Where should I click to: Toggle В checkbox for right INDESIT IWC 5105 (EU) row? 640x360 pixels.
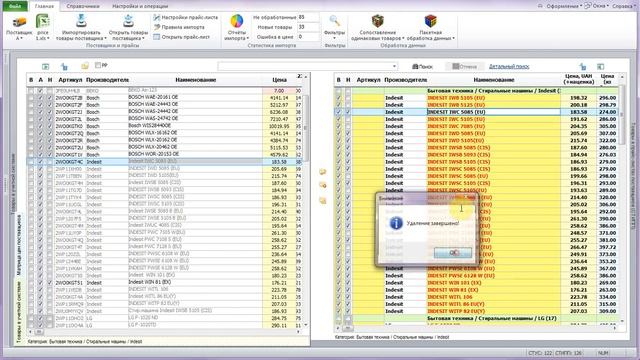(x=338, y=119)
